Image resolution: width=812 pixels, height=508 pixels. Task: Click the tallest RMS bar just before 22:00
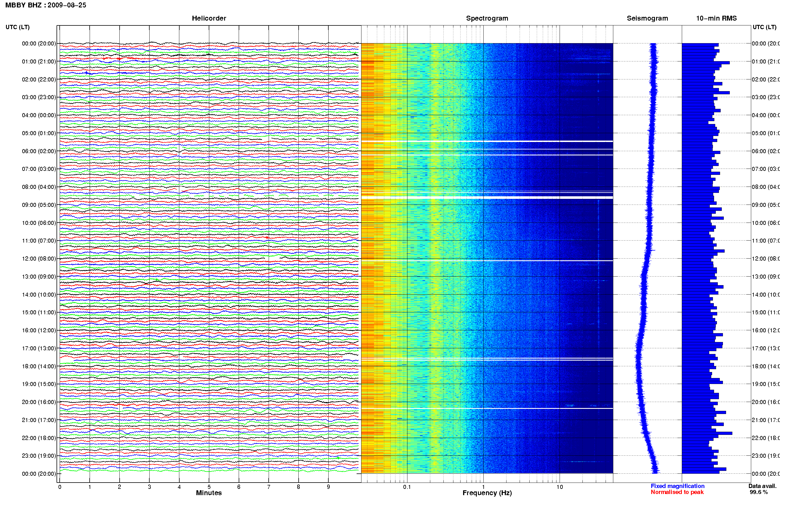point(707,433)
